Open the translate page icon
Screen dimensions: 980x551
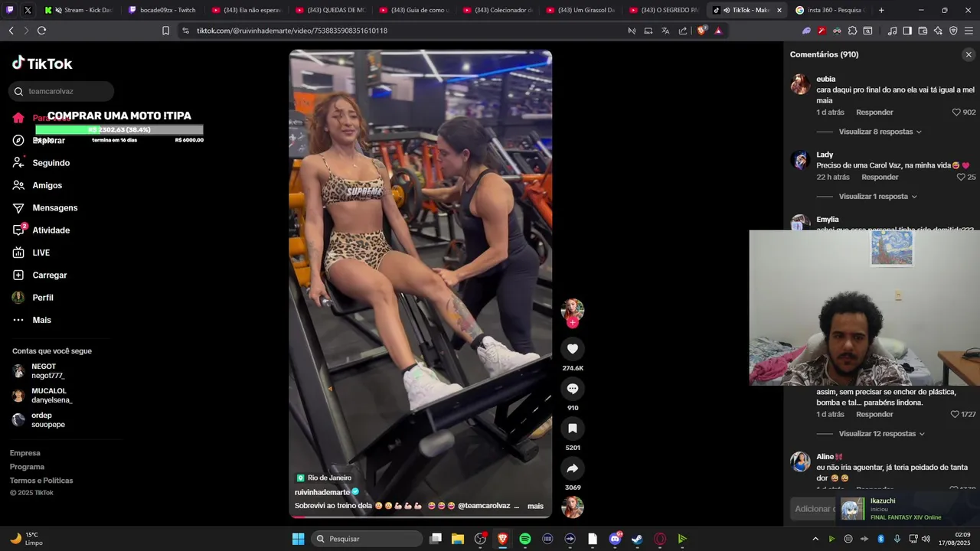point(665,31)
